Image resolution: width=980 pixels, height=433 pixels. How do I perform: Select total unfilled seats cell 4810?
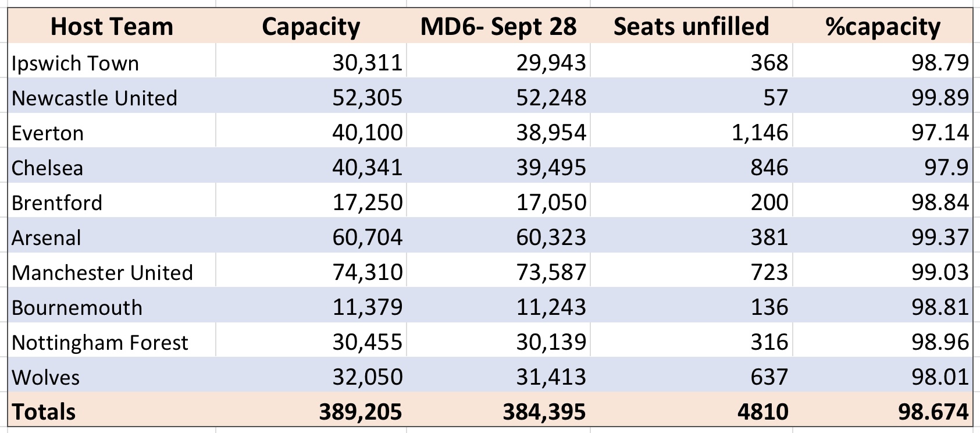click(691, 410)
